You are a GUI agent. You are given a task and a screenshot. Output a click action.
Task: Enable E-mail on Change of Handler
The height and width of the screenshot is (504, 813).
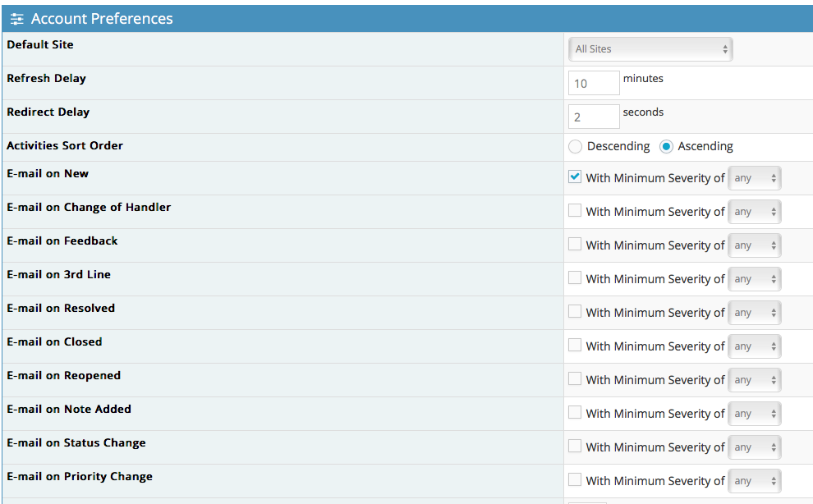click(x=575, y=211)
